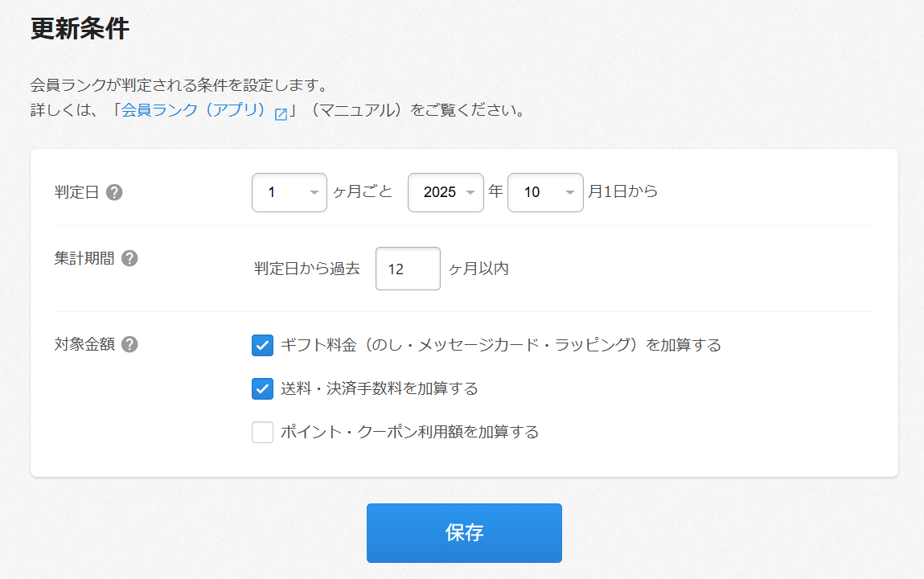Screen dimensions: 924x579
Task: Click the arrow icon in the month 10 selector
Action: (569, 193)
